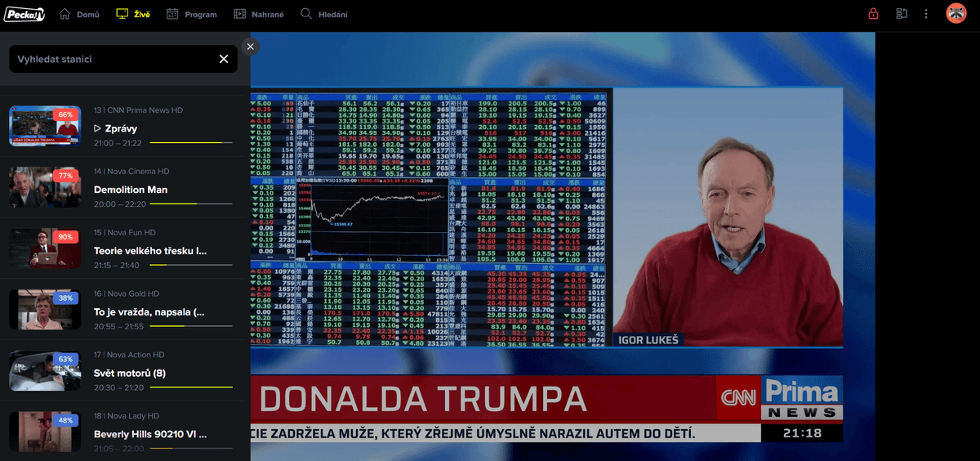Screen dimensions: 980x461
Task: Open the Nahrané recordings tab
Action: tap(258, 14)
